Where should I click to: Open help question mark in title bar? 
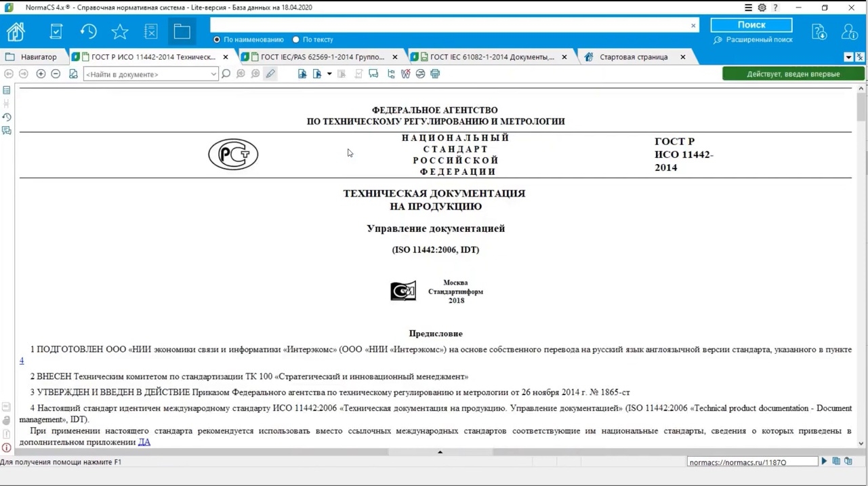click(775, 7)
